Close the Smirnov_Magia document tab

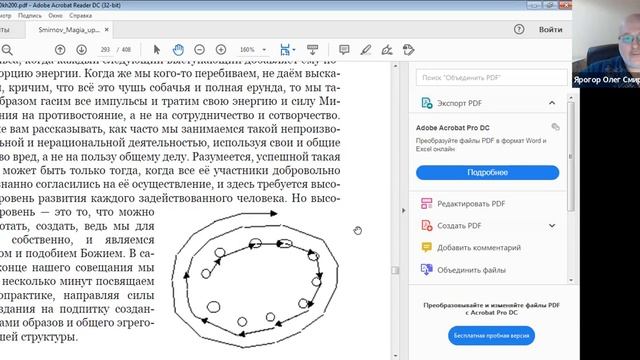pos(107,30)
